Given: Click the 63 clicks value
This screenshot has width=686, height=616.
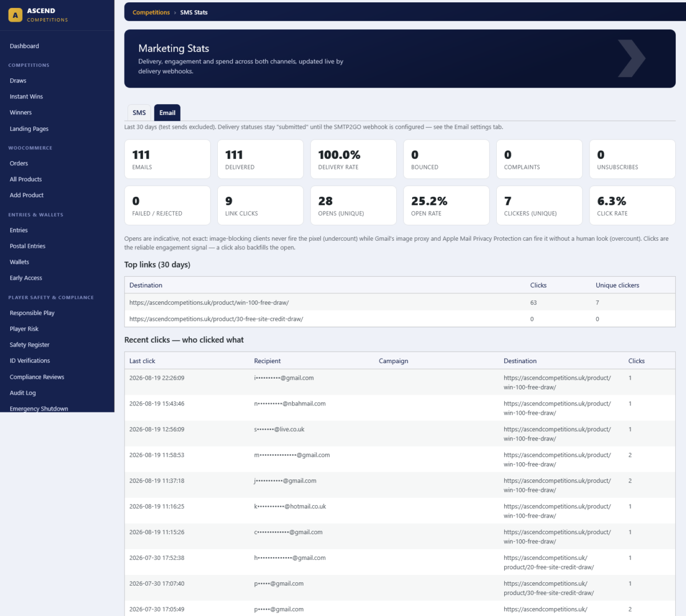Looking at the screenshot, I should (x=533, y=303).
